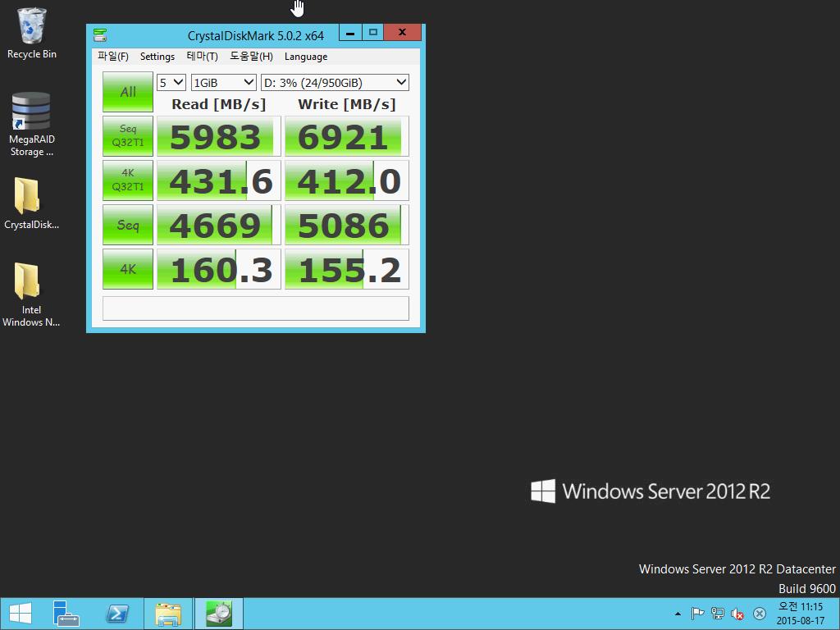
Task: Launch Server Manager from taskbar
Action: 66,614
